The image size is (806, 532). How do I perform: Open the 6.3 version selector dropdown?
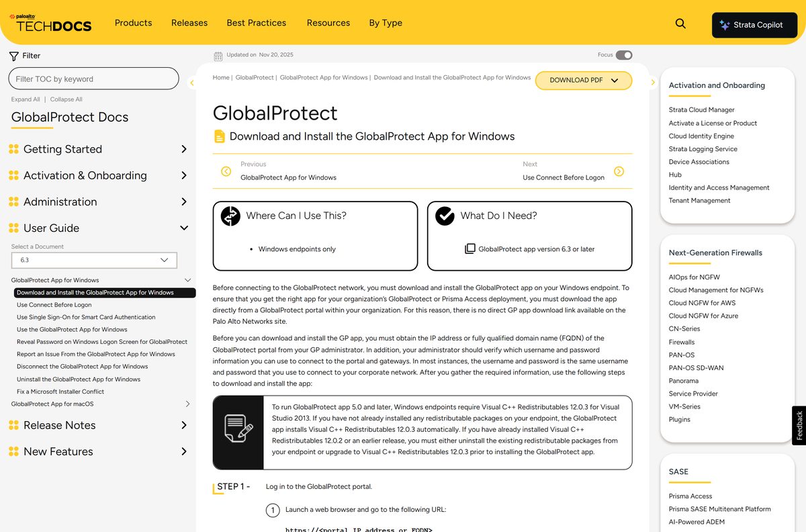tap(94, 260)
